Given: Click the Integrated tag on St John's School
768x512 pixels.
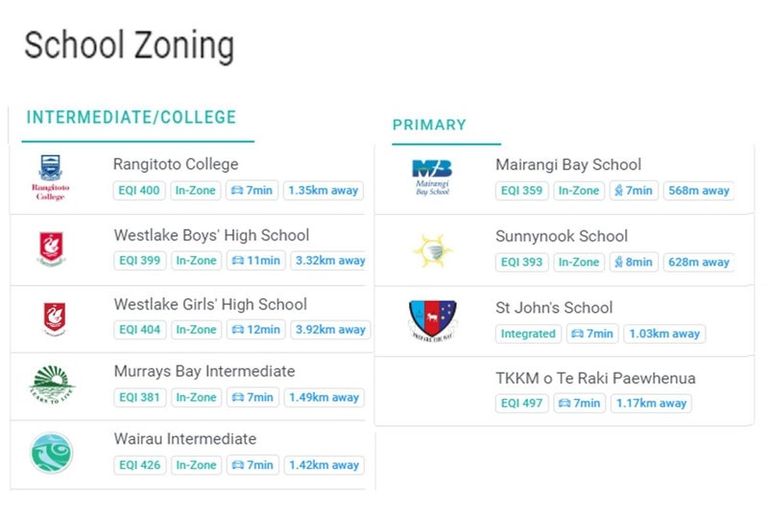Looking at the screenshot, I should pyautogui.click(x=528, y=334).
